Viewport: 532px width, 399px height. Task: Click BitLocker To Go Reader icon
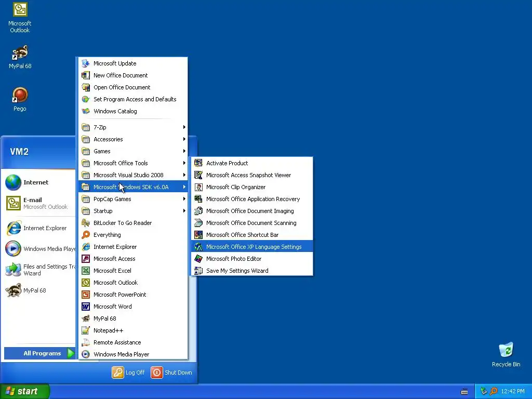[86, 223]
